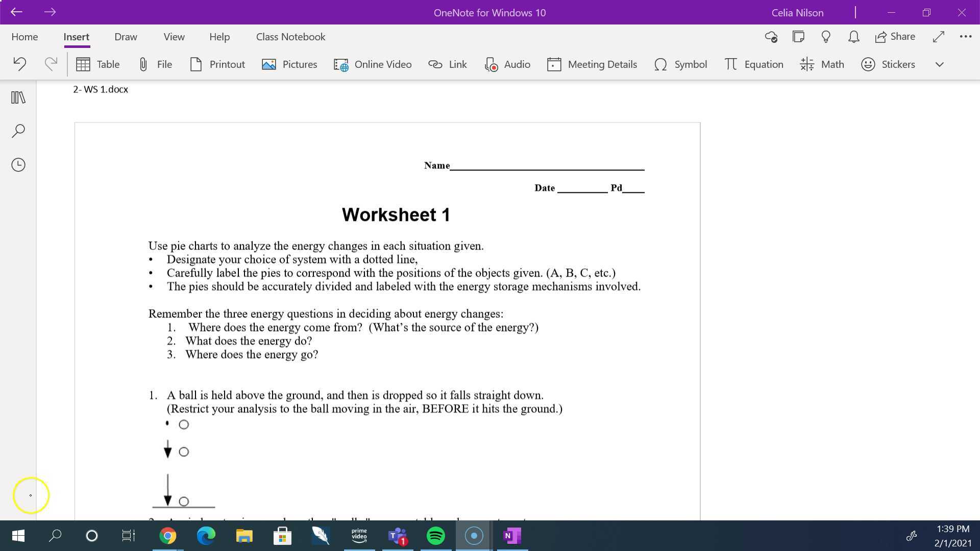Screen dimensions: 980x551
Task: Insert a Table from the ribbon
Action: pyautogui.click(x=97, y=64)
